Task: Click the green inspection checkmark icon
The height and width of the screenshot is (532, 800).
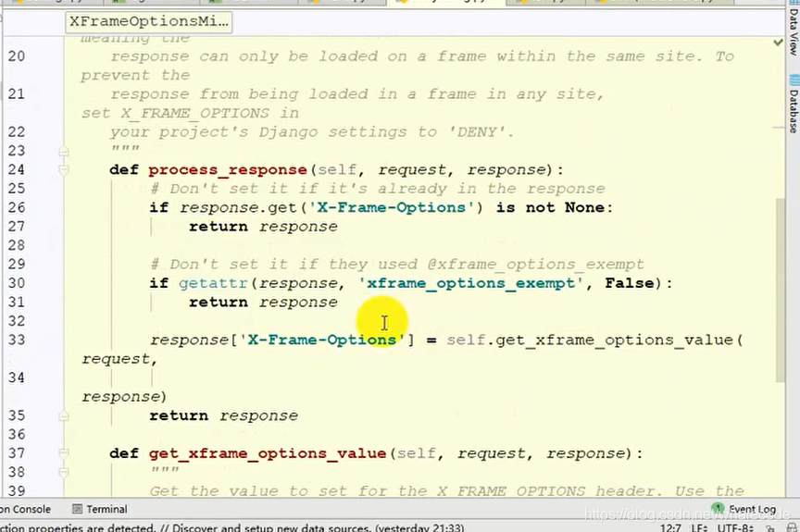Action: click(x=778, y=43)
